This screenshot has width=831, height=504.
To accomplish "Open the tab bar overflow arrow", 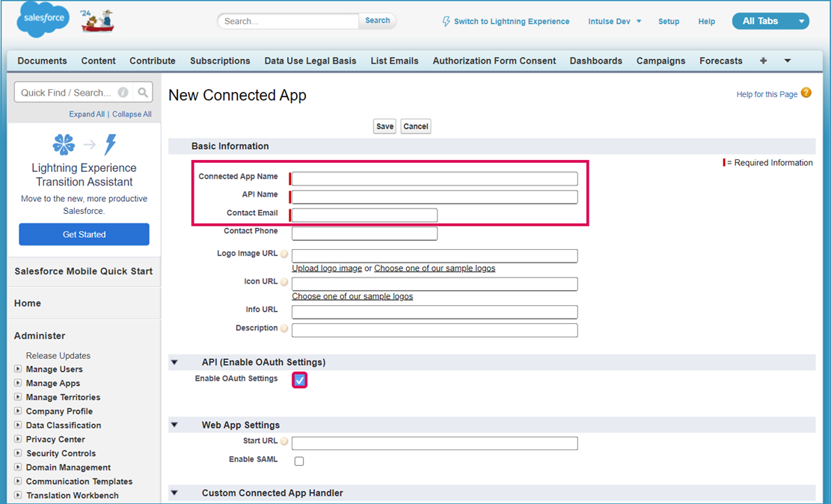I will click(x=788, y=61).
